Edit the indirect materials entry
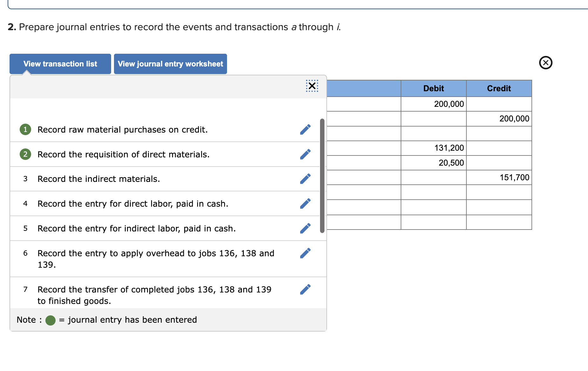Screen dimensions: 588x371 tap(305, 179)
